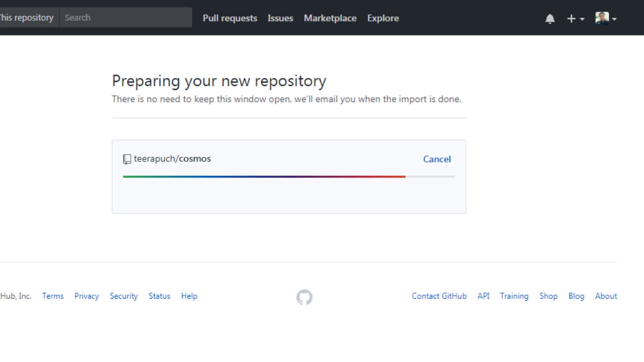Screen dimensions: 644x362
Task: Click the GitHub Octocat footer logo
Action: click(304, 297)
